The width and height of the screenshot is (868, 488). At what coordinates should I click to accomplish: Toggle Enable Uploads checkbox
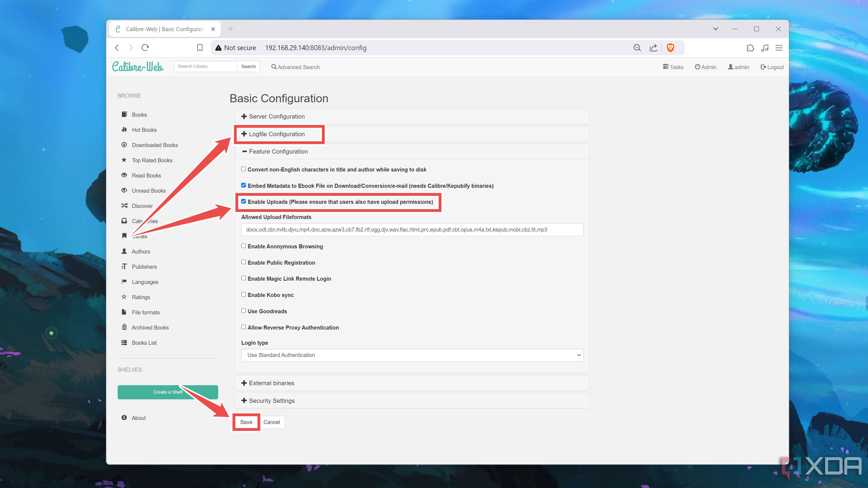pyautogui.click(x=243, y=201)
